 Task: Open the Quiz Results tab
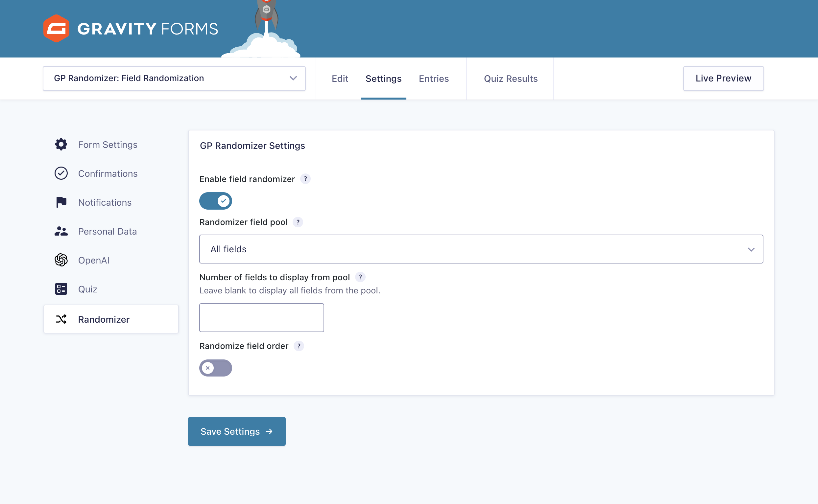point(511,79)
